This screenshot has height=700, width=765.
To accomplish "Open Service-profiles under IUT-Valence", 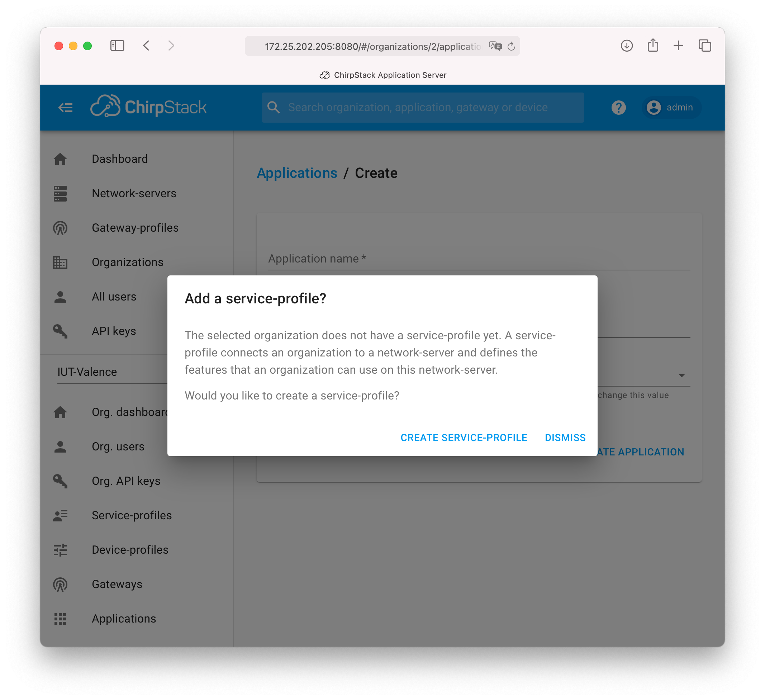I will click(131, 515).
